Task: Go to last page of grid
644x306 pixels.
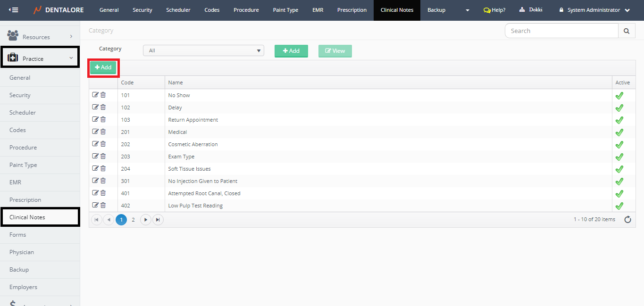Action: tap(158, 220)
